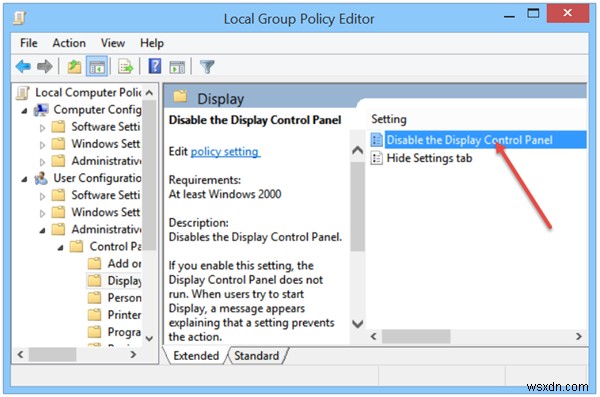Image resolution: width=600 pixels, height=397 pixels.
Task: Expand Windows Settings under User Configuration
Action: [42, 213]
